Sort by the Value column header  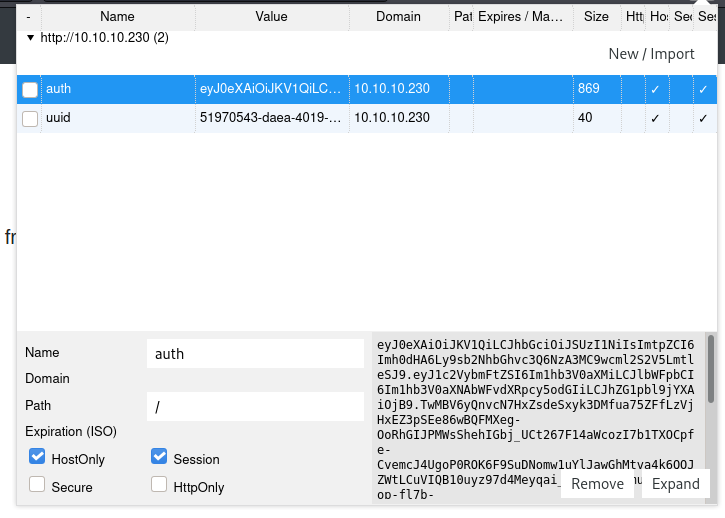(271, 17)
